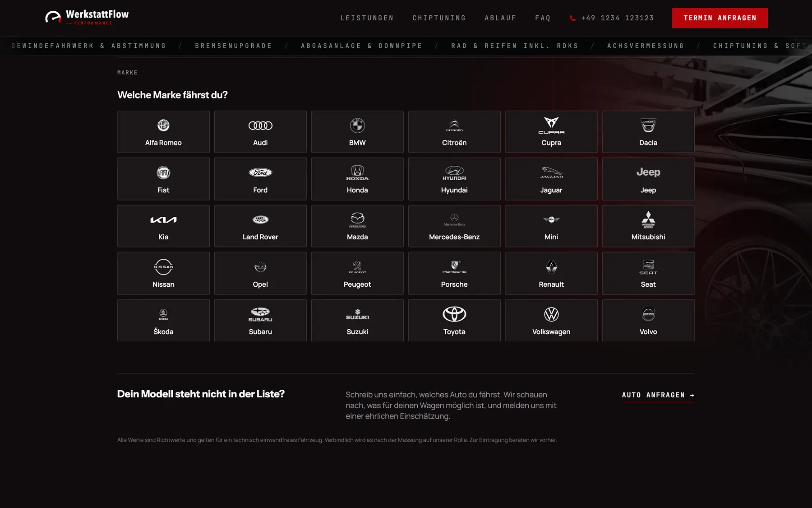Follow the Auto anfragen link
Screen dimensions: 812x508
[658, 395]
